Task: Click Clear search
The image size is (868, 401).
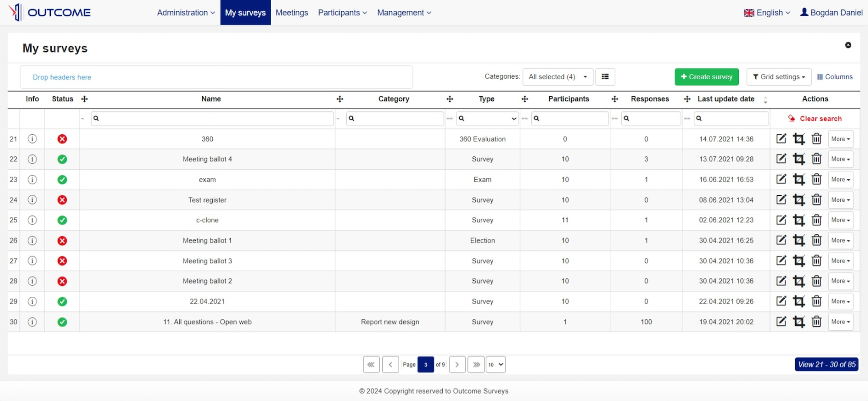Action: [x=815, y=118]
